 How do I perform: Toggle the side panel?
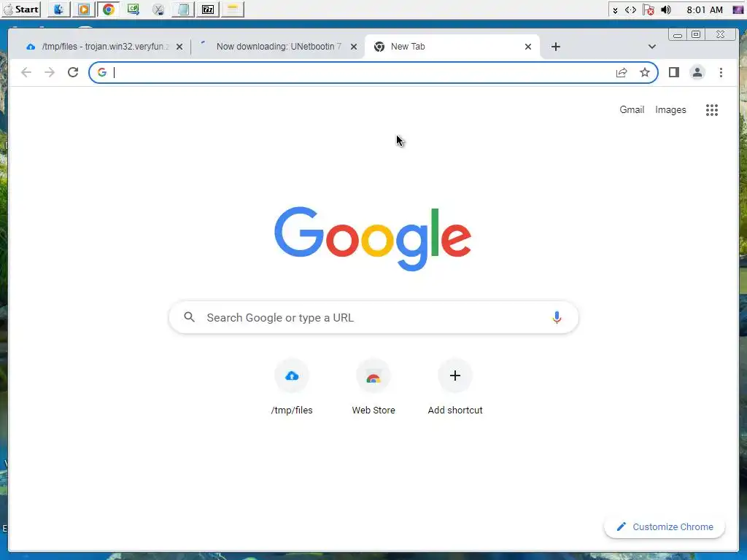point(673,72)
